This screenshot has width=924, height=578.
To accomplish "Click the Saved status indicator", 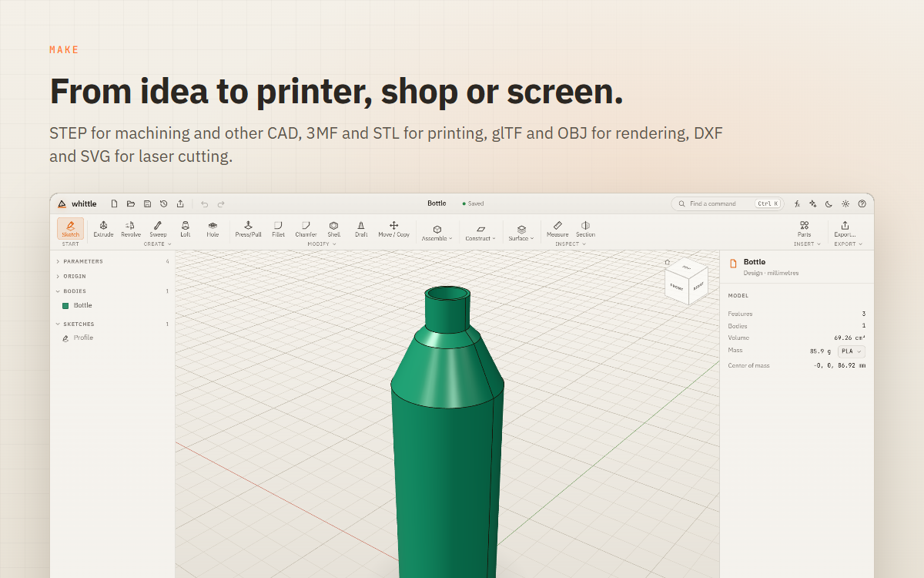I will pyautogui.click(x=473, y=203).
